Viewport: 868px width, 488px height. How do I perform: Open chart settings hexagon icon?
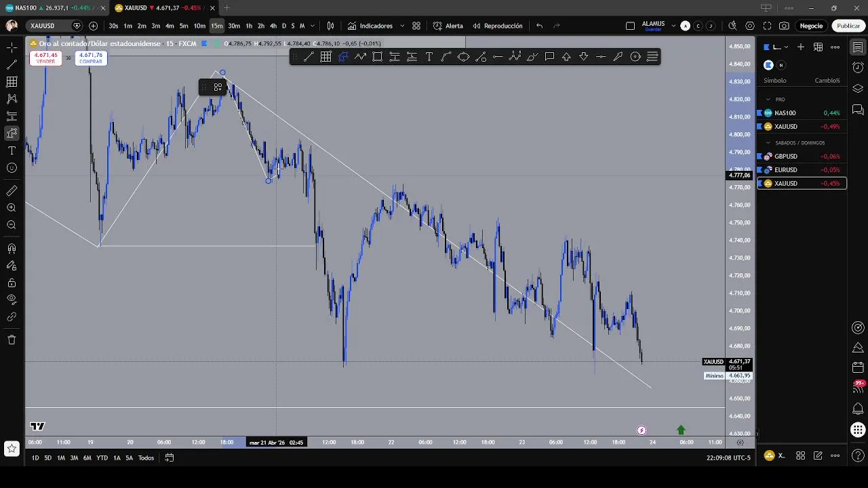(x=749, y=26)
